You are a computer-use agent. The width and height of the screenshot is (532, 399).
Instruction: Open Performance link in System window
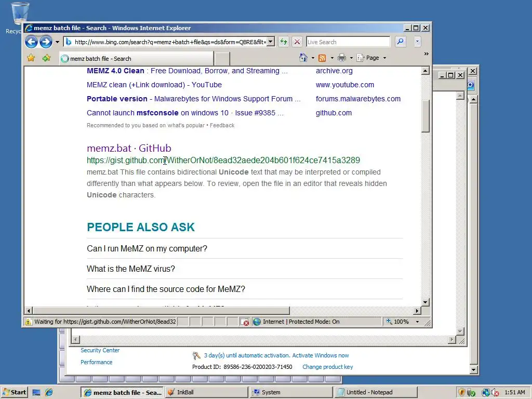(x=96, y=362)
